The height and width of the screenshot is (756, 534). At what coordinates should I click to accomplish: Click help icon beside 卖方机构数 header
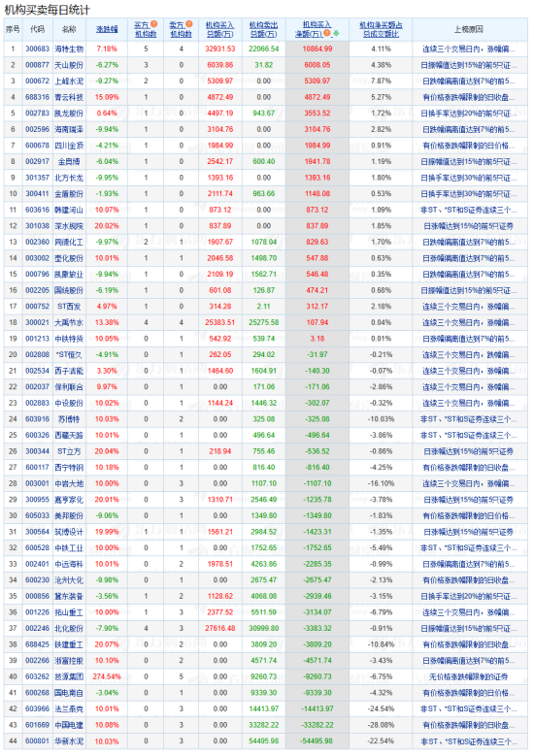click(189, 23)
